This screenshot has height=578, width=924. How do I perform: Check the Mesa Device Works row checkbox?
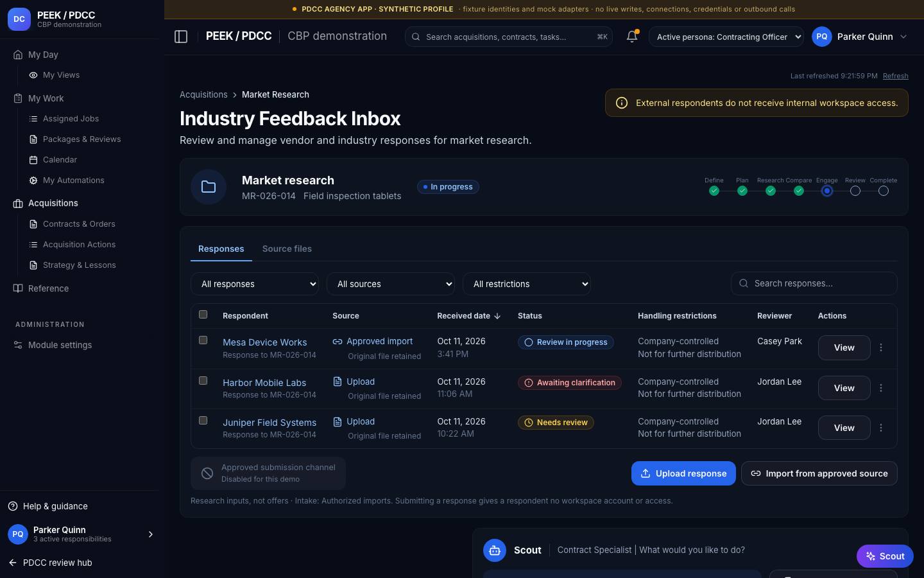point(203,340)
